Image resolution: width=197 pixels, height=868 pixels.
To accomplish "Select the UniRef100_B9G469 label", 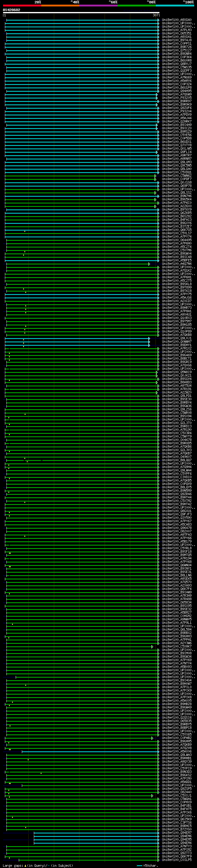I will pyautogui.click(x=176, y=355).
